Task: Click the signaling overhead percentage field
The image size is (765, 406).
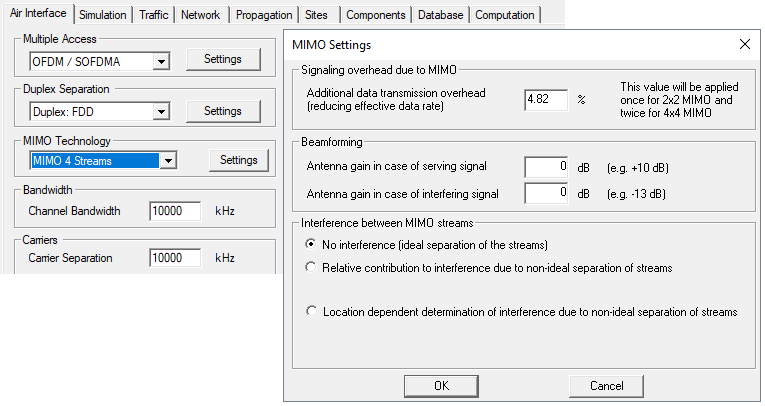Action: point(546,100)
